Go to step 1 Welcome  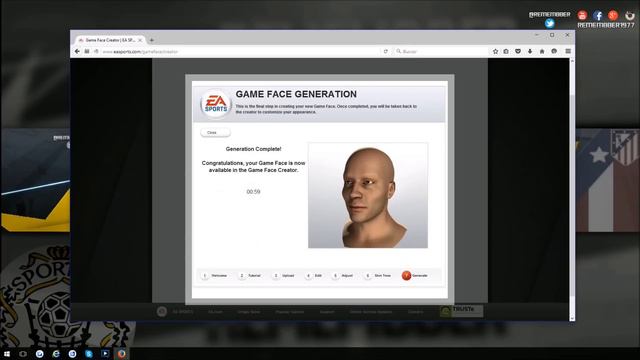point(215,276)
